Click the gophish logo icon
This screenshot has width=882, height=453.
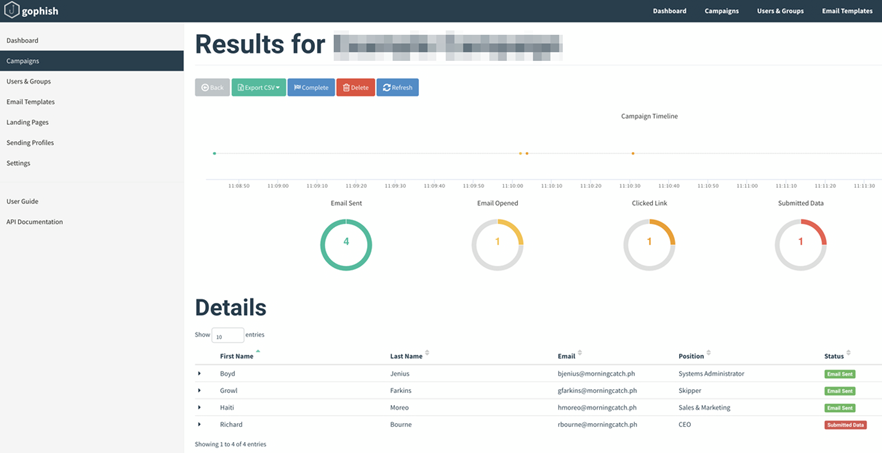click(x=12, y=10)
